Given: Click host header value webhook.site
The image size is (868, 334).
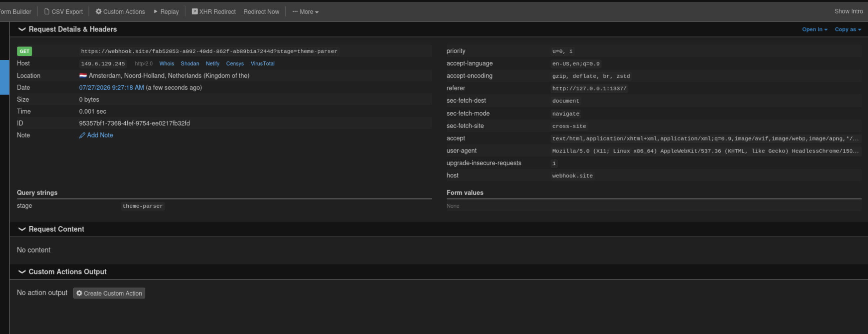Looking at the screenshot, I should pyautogui.click(x=572, y=176).
